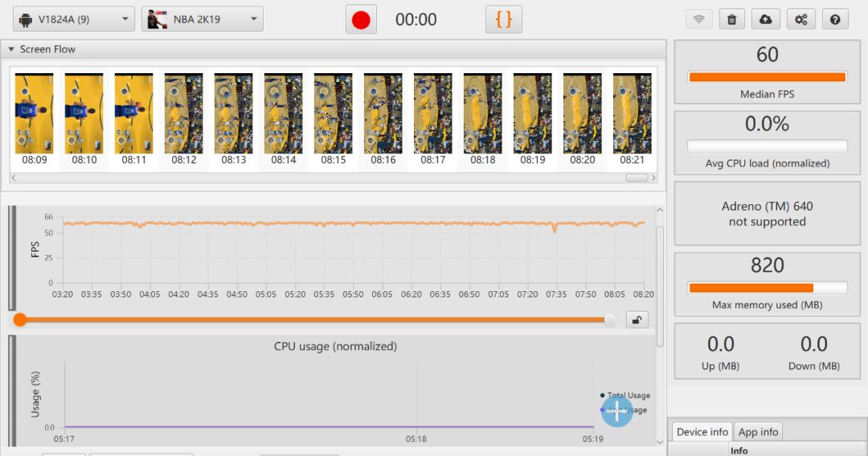Click the blue plus circle button
Screen dimensions: 868x456
coord(616,411)
